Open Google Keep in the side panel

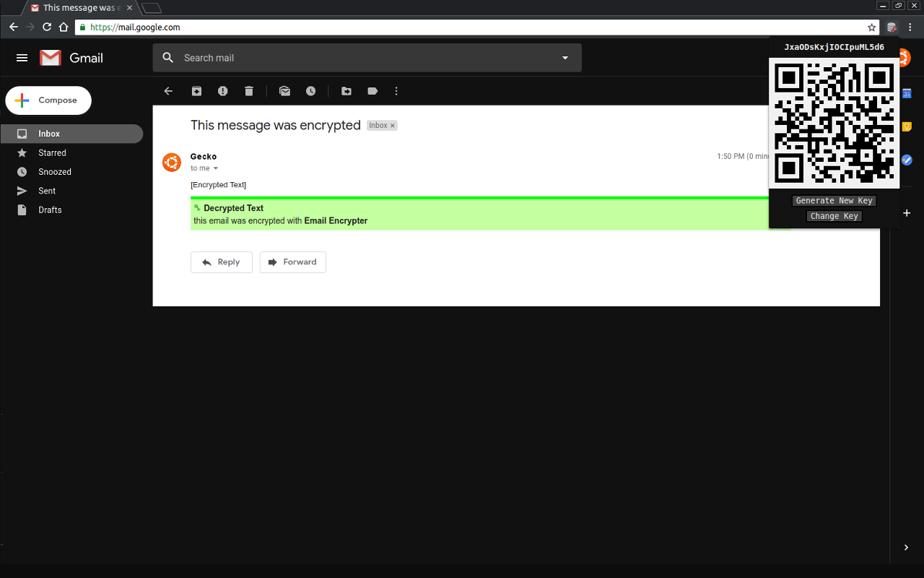point(906,126)
